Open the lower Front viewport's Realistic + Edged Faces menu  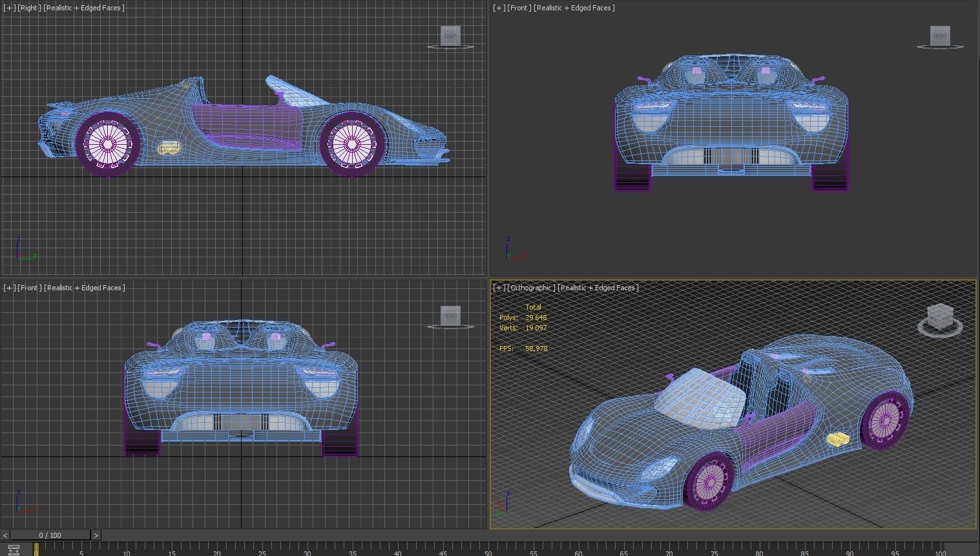point(85,288)
